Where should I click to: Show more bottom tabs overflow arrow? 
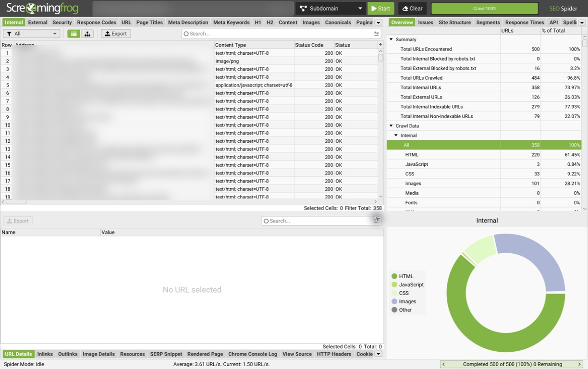click(378, 354)
